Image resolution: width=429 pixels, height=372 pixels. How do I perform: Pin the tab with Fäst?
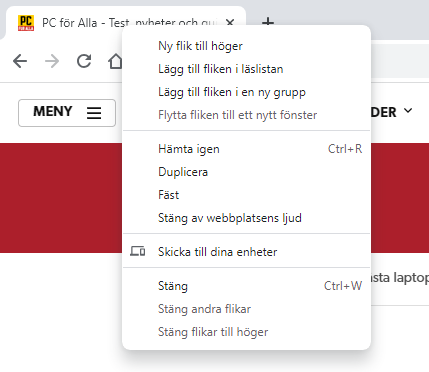click(x=247, y=195)
